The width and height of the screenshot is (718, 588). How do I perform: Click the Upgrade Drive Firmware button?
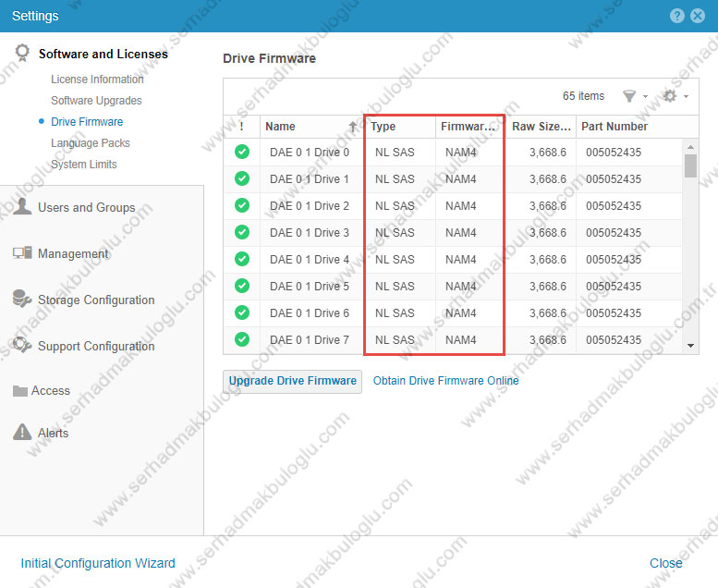pos(292,381)
